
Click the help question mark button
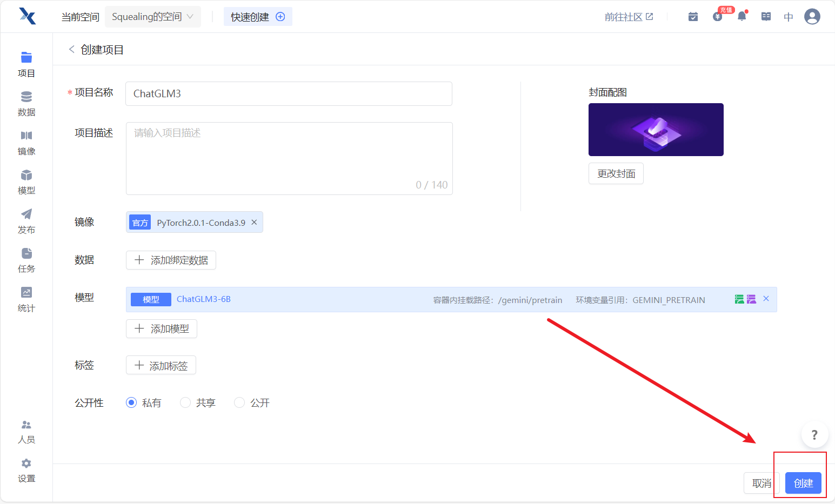tap(814, 435)
